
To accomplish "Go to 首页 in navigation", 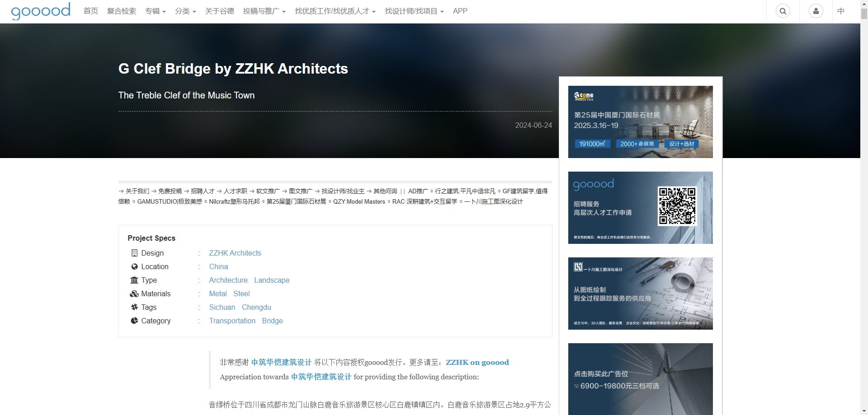I will point(91,11).
